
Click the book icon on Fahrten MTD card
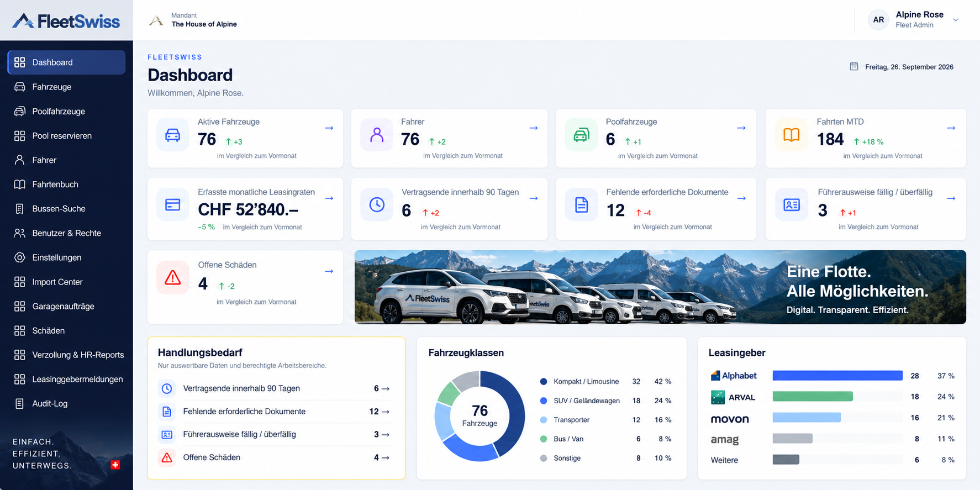pyautogui.click(x=792, y=135)
